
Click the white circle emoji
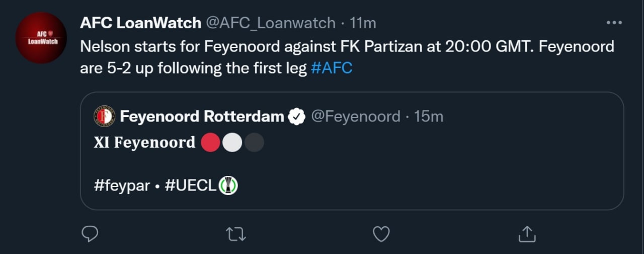232,143
